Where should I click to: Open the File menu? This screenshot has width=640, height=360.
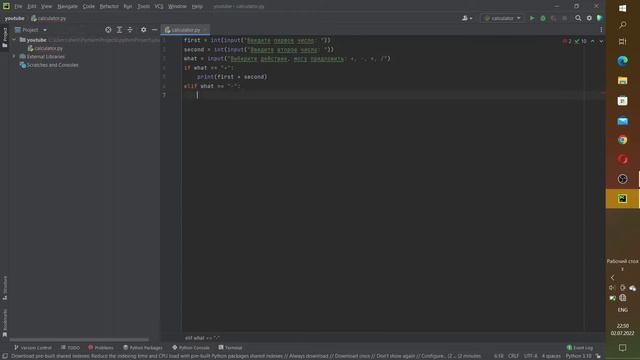pyautogui.click(x=18, y=7)
